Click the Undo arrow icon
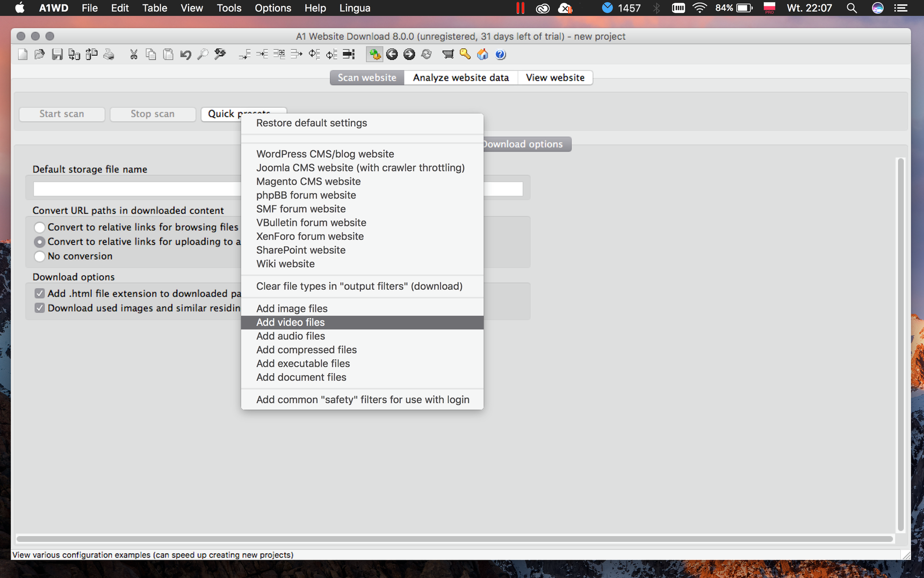This screenshot has width=924, height=578. [x=185, y=54]
